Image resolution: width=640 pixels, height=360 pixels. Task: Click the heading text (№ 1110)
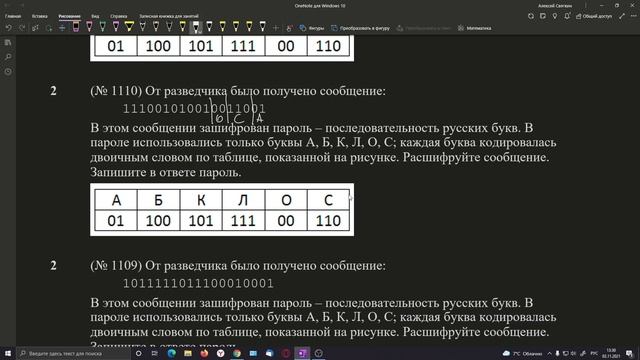116,91
